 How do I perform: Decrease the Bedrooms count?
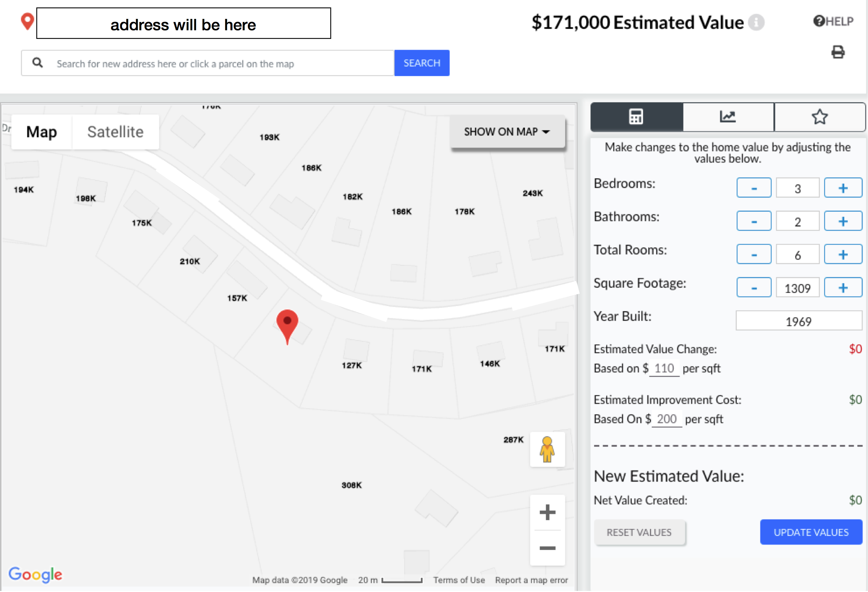(x=754, y=188)
